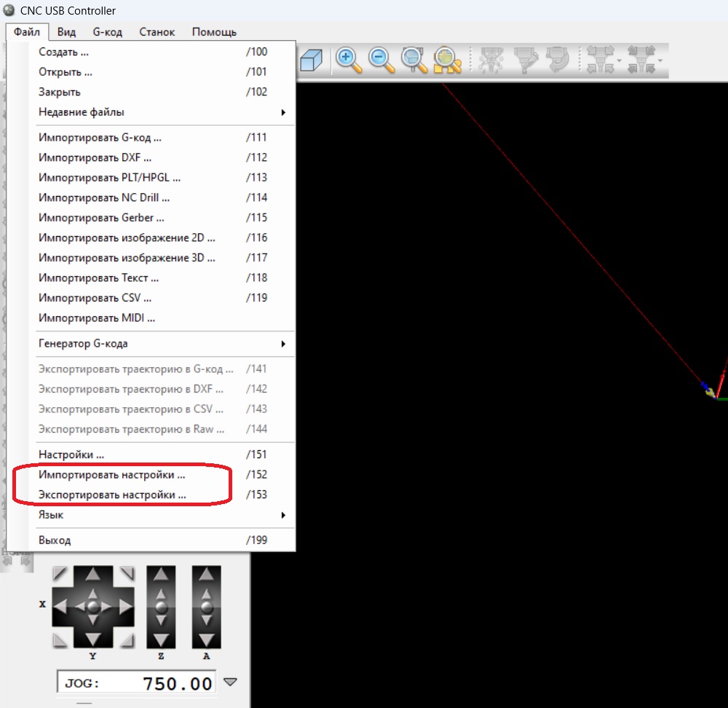Open dropdown arrow beside JOG speed
Image resolution: width=728 pixels, height=708 pixels.
230,682
